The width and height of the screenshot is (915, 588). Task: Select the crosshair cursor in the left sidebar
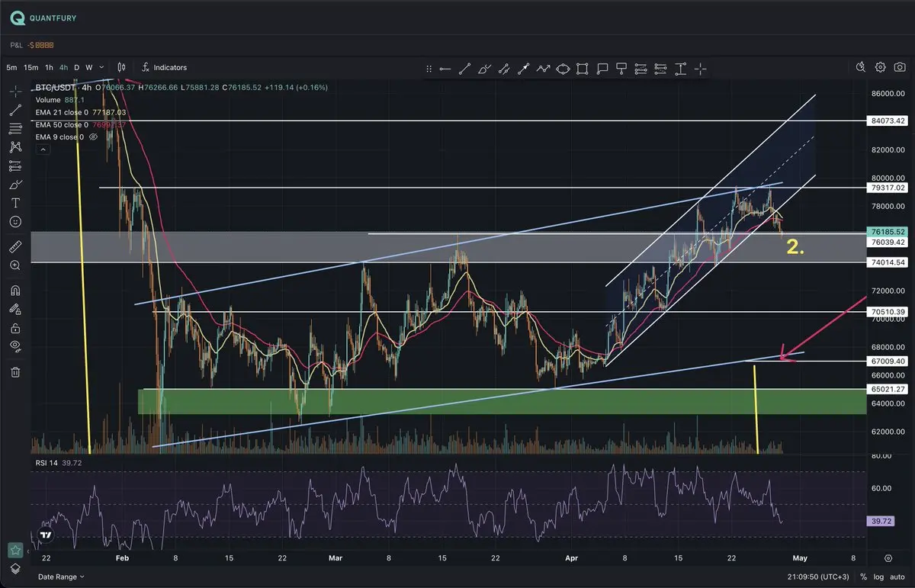[x=15, y=90]
